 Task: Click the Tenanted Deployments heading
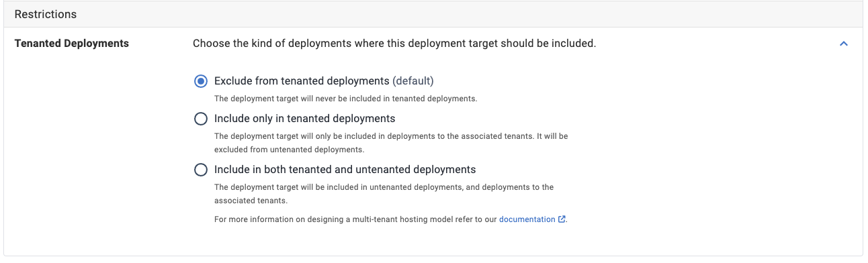coord(72,44)
